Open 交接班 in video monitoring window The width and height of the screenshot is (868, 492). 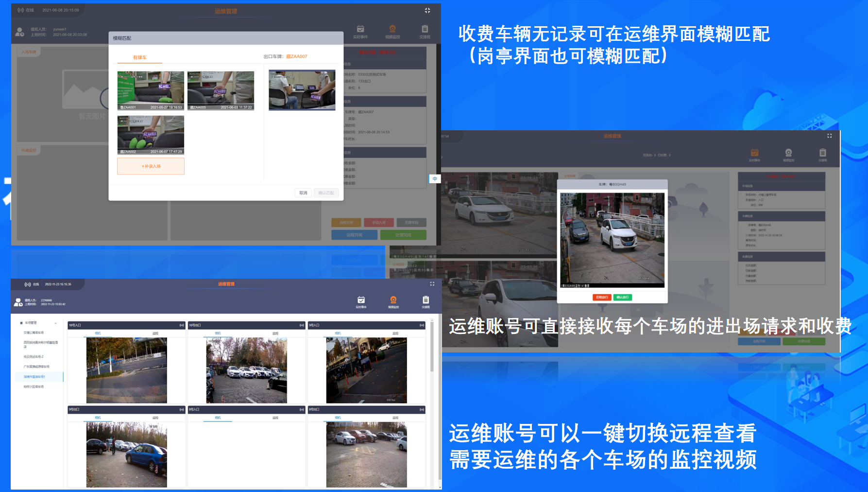[x=425, y=302]
